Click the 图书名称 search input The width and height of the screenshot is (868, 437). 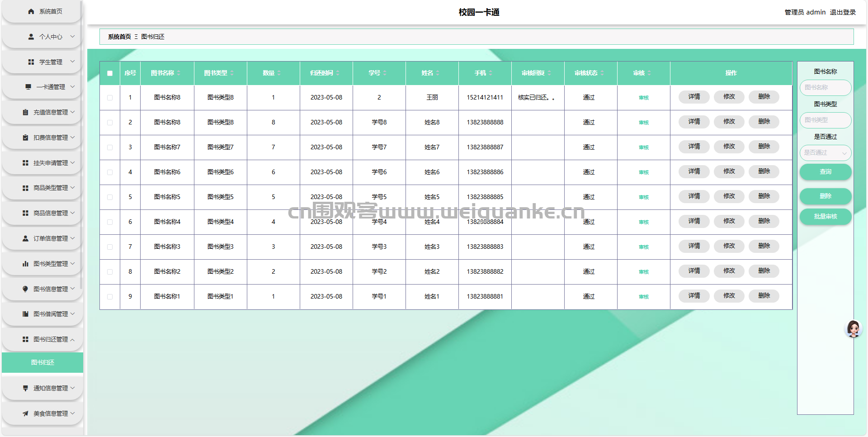(x=826, y=88)
